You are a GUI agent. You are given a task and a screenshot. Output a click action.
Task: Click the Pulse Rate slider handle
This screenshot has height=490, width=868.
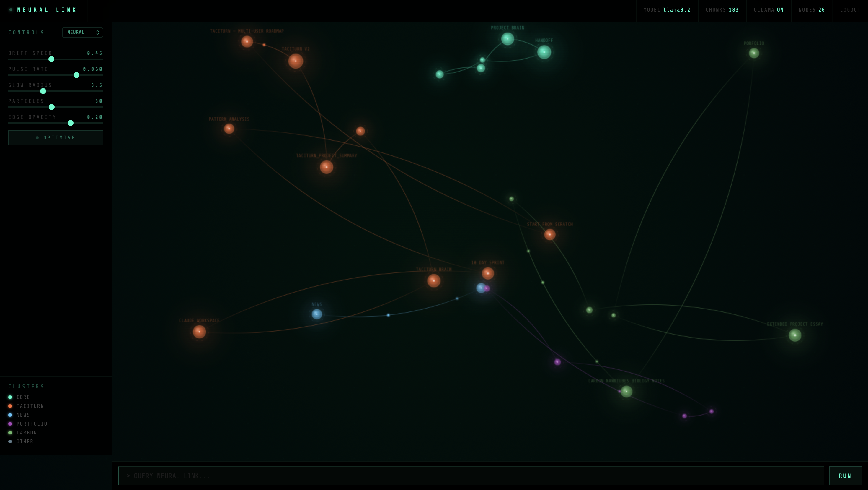click(x=76, y=75)
